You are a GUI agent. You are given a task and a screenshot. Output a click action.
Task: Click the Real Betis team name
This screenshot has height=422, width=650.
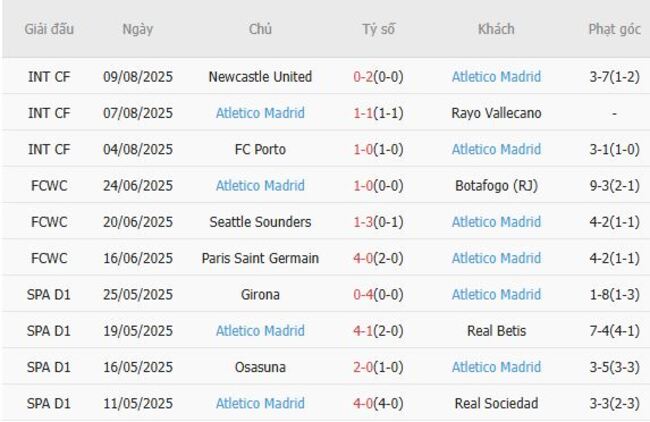[496, 331]
